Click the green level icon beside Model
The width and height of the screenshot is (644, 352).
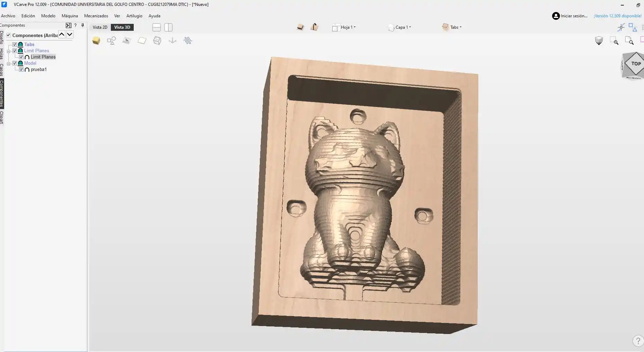(x=20, y=63)
